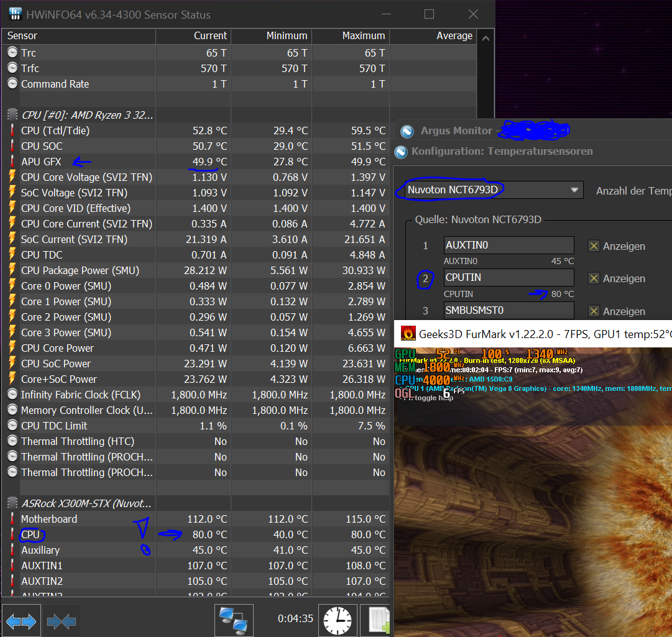Toggle Anzeigen checkbox for SMBUSMST0

[x=594, y=311]
